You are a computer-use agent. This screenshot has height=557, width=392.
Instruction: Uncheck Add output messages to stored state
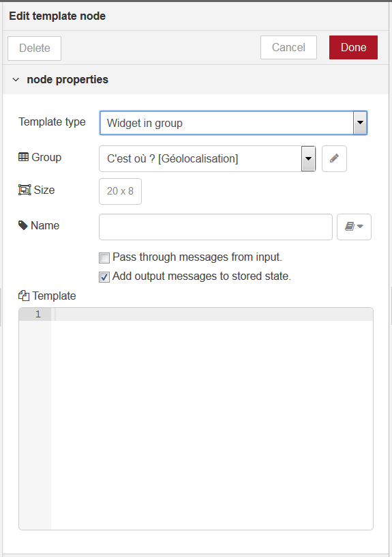click(x=104, y=277)
